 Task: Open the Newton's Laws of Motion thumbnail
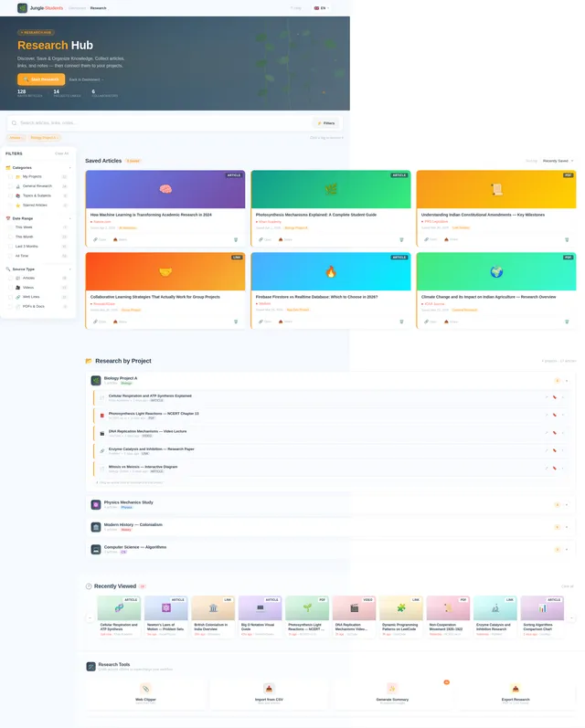pyautogui.click(x=165, y=608)
